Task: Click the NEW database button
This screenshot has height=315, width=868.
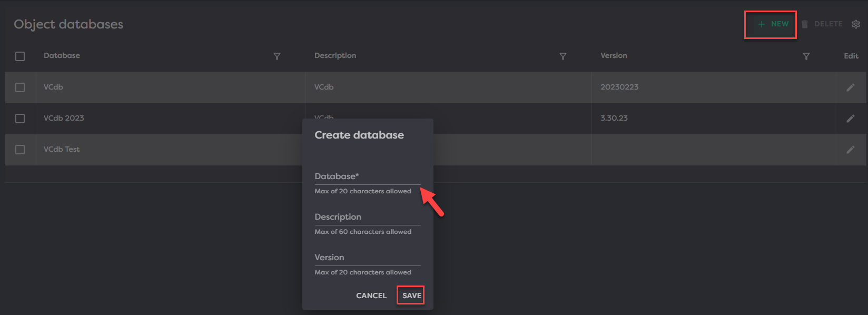Action: click(773, 24)
